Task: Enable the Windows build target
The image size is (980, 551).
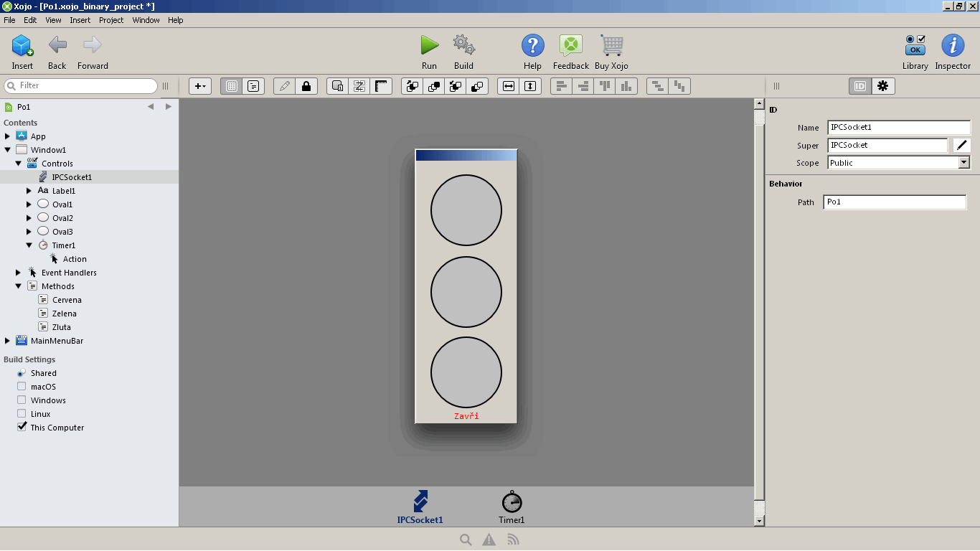Action: click(22, 400)
